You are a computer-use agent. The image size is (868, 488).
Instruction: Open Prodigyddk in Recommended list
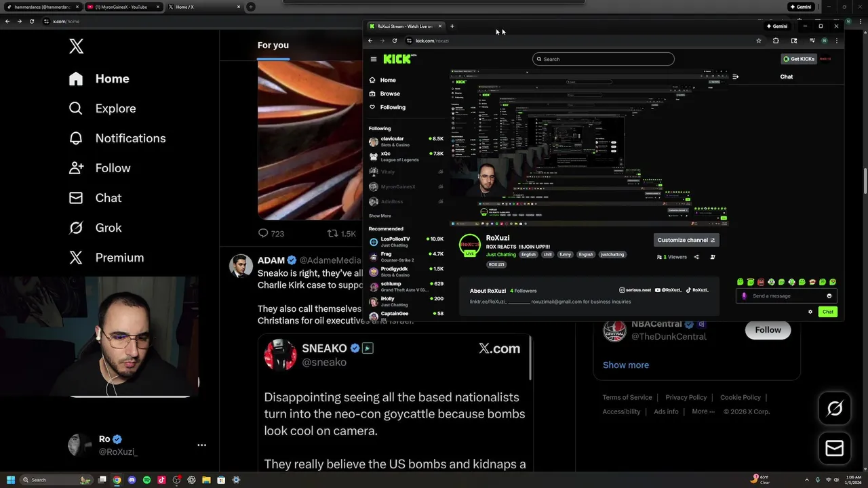pyautogui.click(x=406, y=272)
